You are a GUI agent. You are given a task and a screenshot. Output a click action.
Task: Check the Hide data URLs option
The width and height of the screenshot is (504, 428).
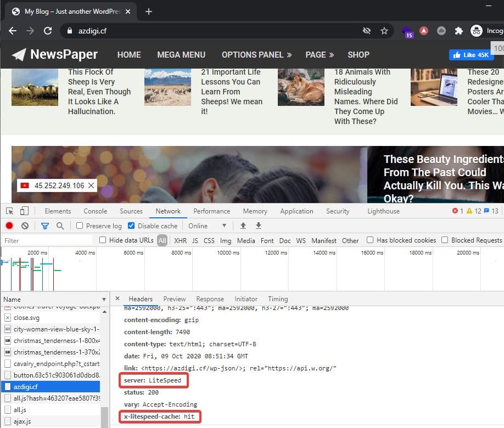[103, 240]
